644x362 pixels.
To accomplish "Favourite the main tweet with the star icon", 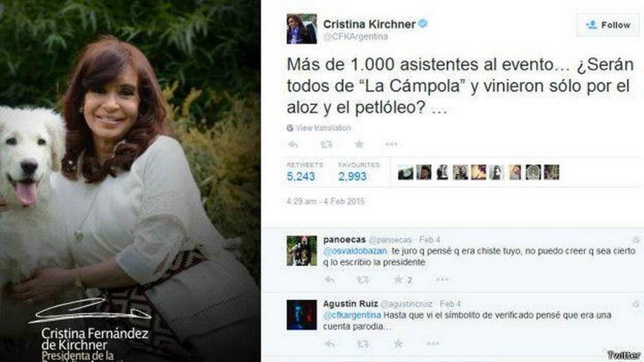I will pos(359,144).
